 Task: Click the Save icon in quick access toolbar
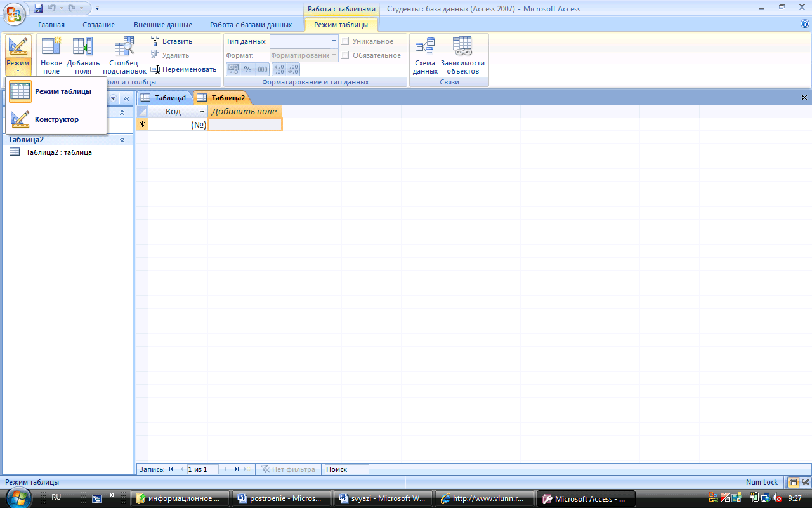(x=38, y=8)
